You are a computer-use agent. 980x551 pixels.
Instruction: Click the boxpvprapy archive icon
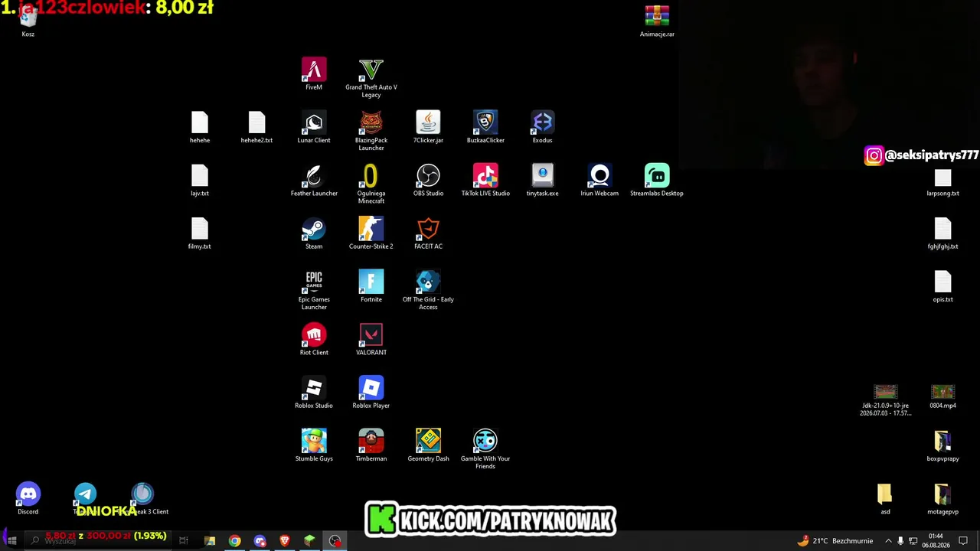(942, 446)
